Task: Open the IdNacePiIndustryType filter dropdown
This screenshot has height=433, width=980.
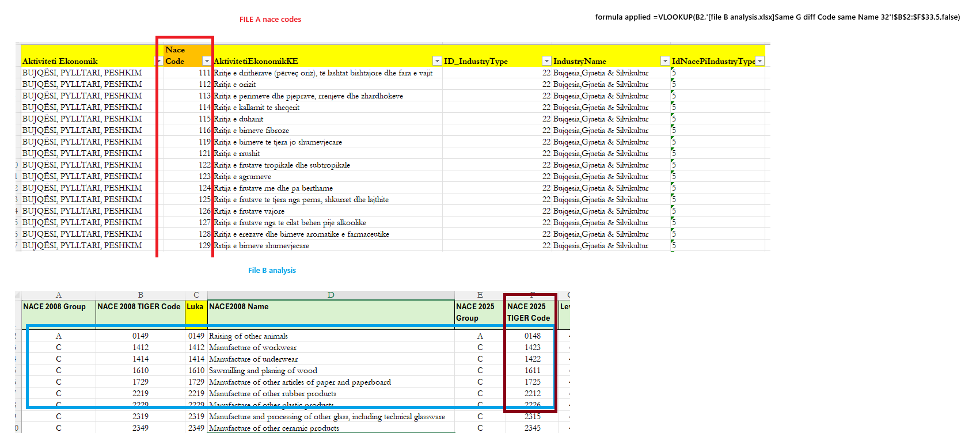Action: pyautogui.click(x=759, y=61)
